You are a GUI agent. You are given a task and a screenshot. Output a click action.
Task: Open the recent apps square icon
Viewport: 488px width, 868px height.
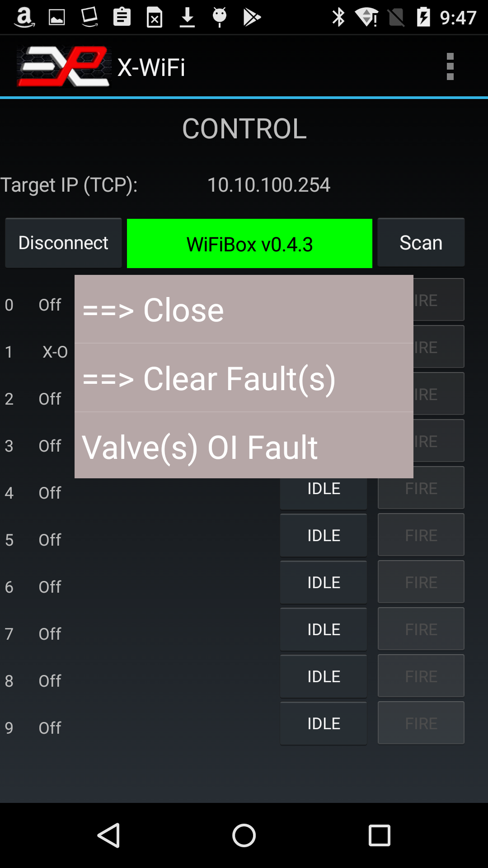tap(379, 835)
